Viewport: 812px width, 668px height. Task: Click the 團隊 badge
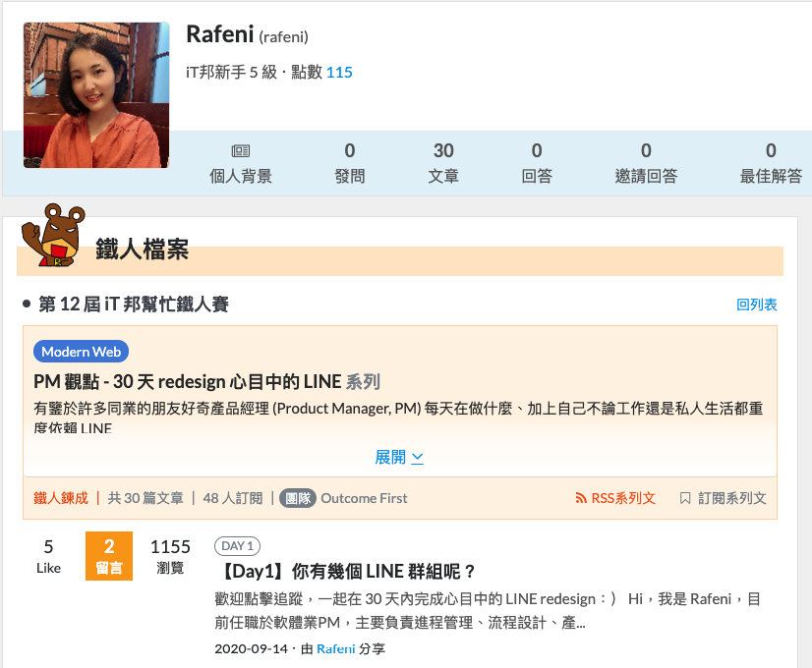298,498
